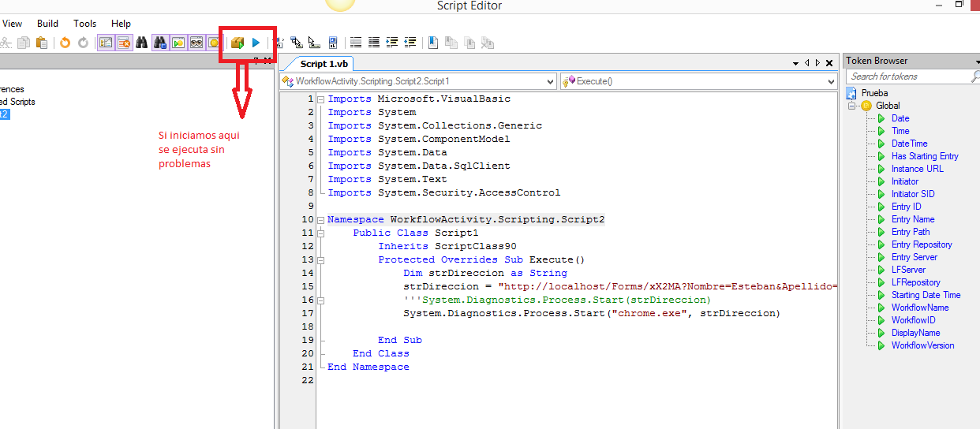Open the Build menu
The height and width of the screenshot is (429, 980).
47,24
